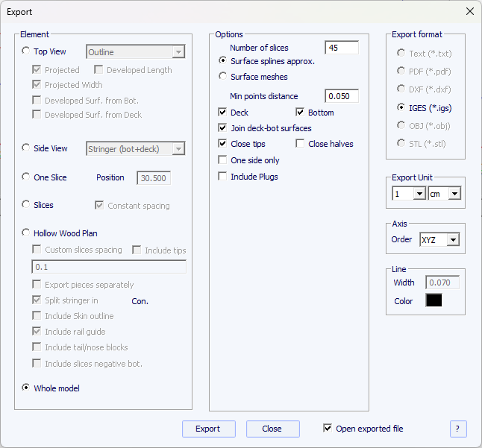Click the question mark help button
The image size is (482, 448).
click(x=458, y=429)
